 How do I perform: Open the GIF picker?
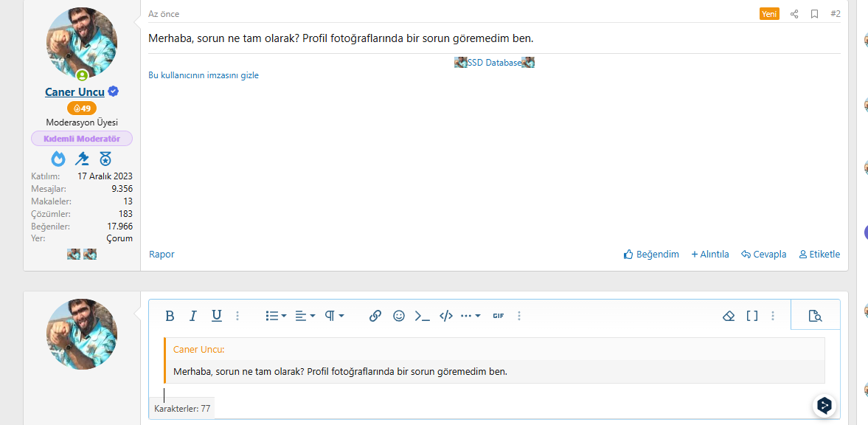[499, 316]
